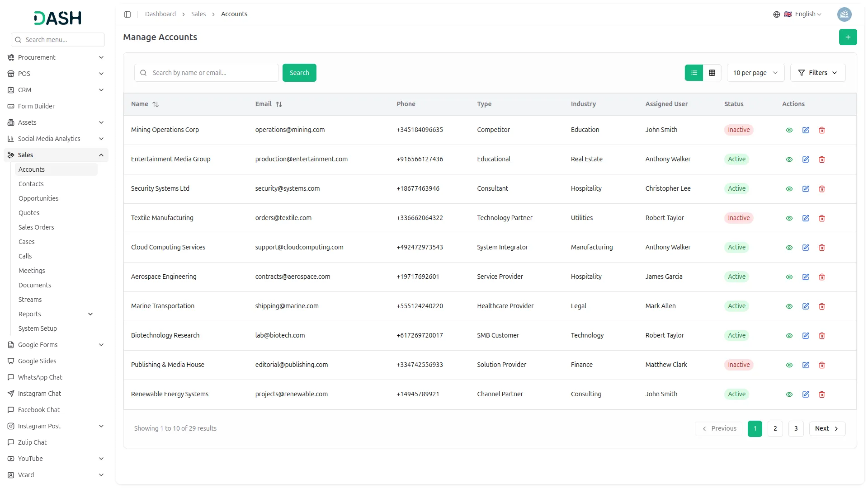
Task: Edit the Entertainment Media Group account
Action: (806, 160)
